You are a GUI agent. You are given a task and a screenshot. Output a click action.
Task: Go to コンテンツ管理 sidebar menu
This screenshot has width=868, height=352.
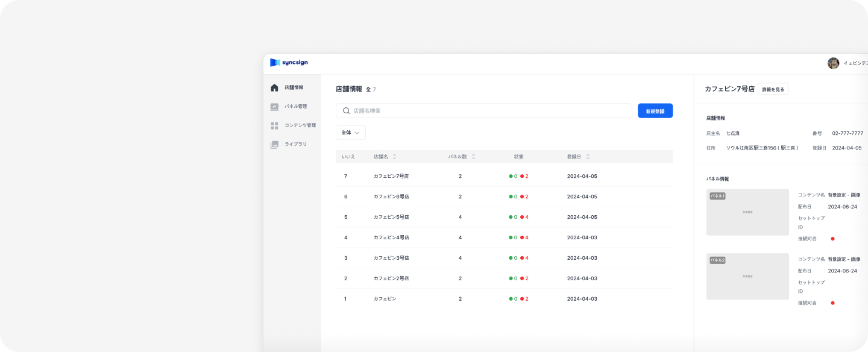300,126
